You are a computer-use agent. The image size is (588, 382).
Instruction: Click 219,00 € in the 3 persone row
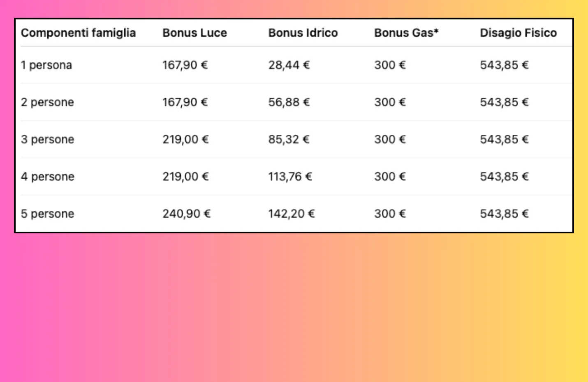coord(185,139)
